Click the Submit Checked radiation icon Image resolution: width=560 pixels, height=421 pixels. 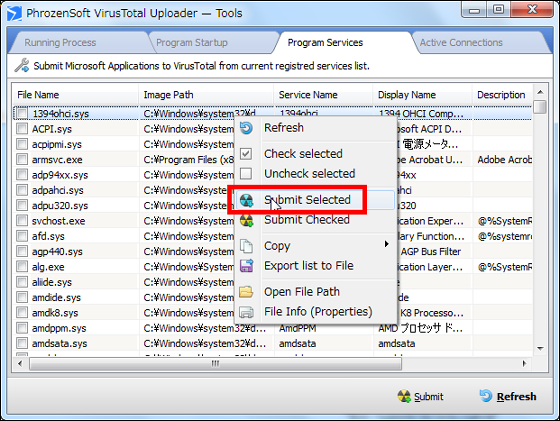coord(246,220)
